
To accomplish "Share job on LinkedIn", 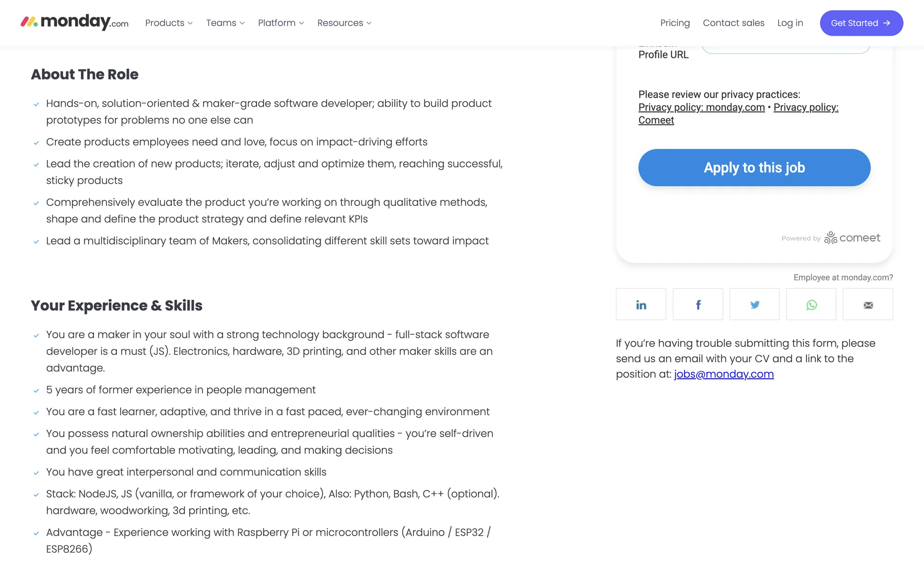I will 641,304.
